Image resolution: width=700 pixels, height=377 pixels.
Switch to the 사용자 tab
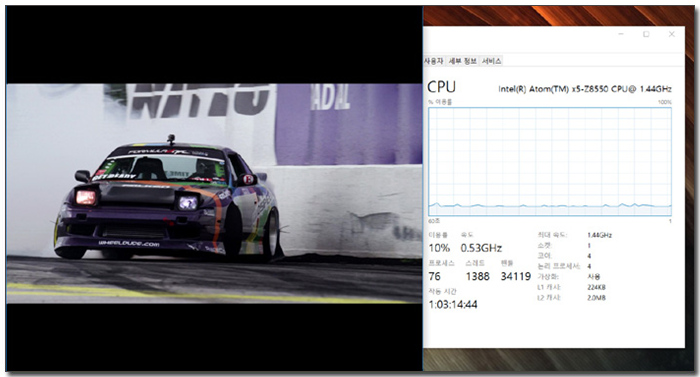click(433, 61)
